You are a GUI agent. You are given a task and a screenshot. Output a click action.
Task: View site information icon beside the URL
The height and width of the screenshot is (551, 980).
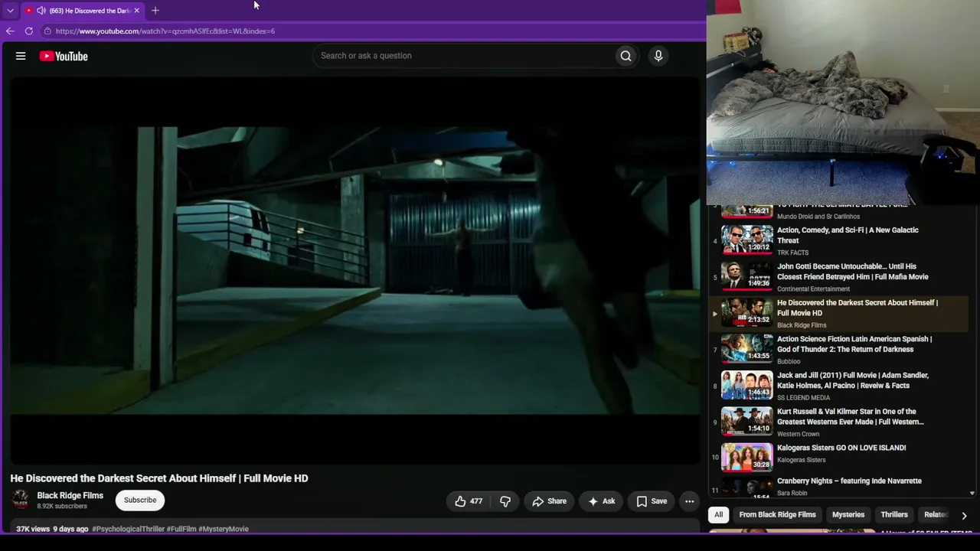pos(47,31)
